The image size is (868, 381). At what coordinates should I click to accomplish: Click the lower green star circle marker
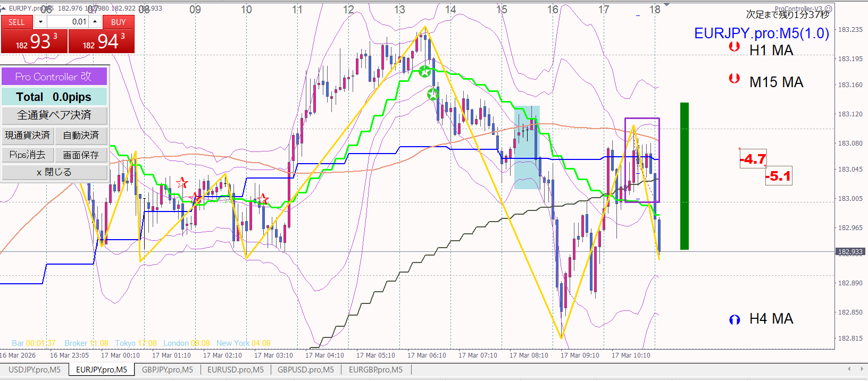point(433,95)
